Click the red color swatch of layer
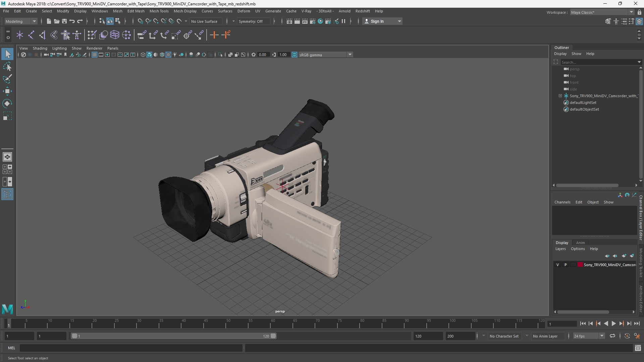 (580, 265)
